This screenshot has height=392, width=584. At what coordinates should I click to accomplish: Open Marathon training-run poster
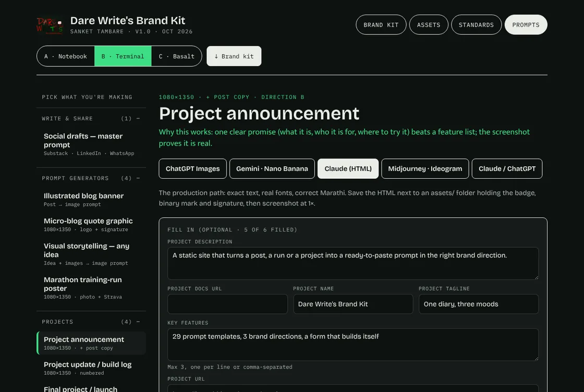[91, 288]
